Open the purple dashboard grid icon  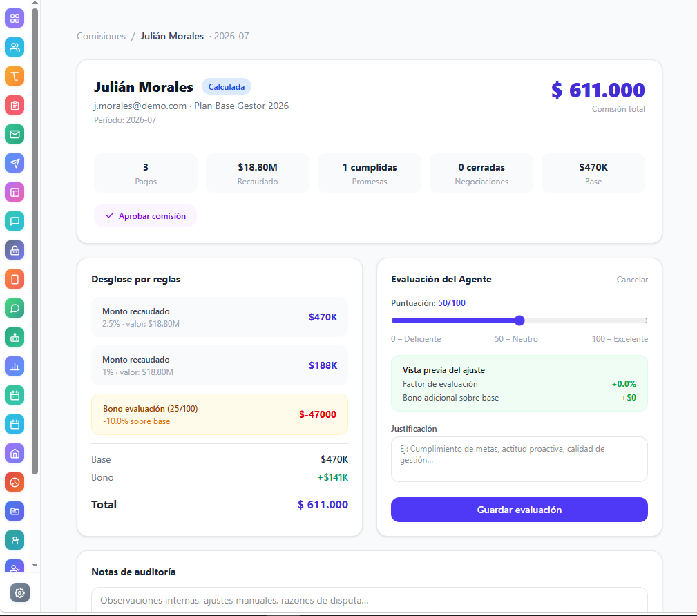pyautogui.click(x=15, y=18)
